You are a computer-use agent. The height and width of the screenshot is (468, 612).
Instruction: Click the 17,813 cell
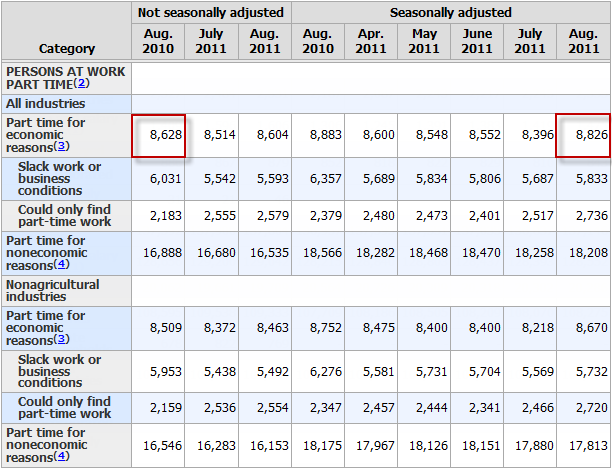point(584,445)
